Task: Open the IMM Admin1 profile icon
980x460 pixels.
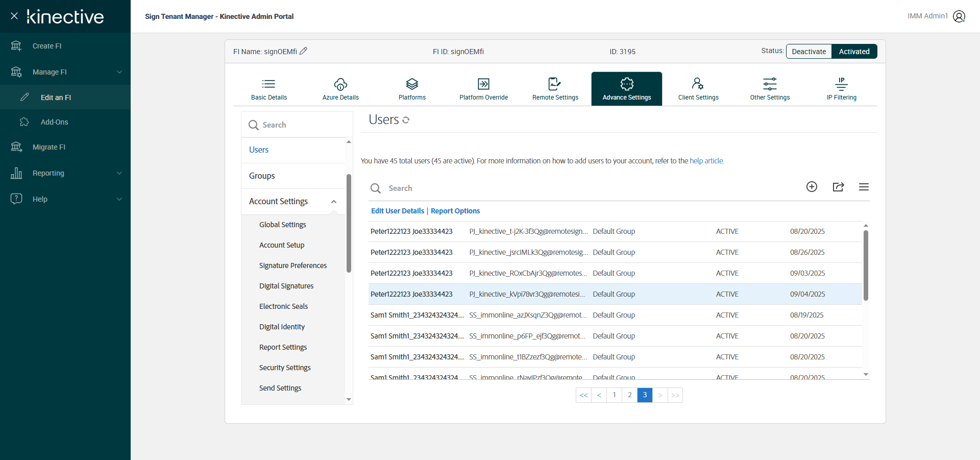Action: tap(959, 16)
